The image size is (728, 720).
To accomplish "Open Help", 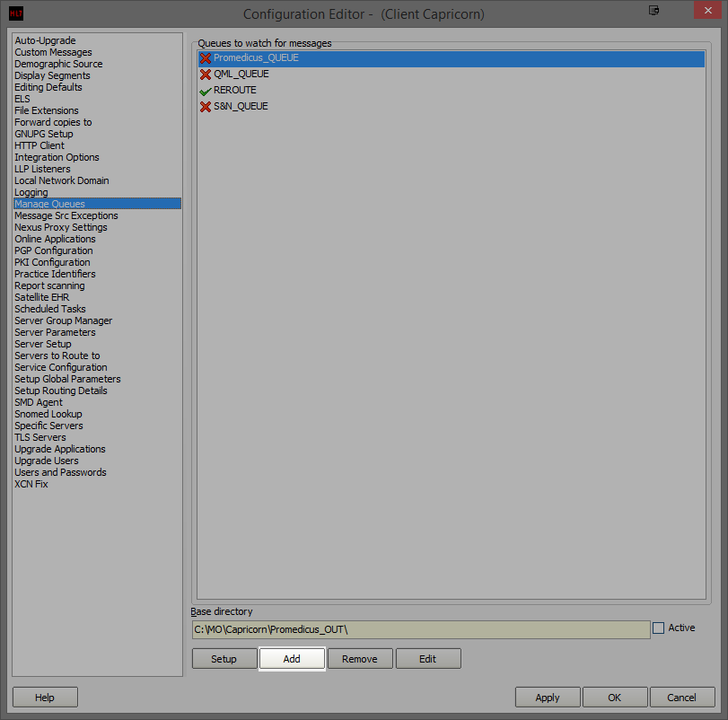I will 45,698.
